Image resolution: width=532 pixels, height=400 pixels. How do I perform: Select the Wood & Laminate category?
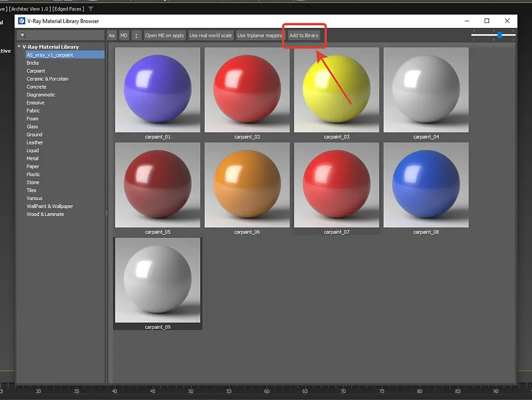click(45, 214)
